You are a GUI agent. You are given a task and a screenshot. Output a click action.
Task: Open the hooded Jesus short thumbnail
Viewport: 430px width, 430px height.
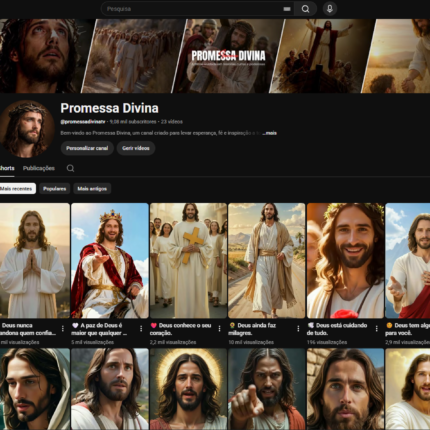[34, 389]
